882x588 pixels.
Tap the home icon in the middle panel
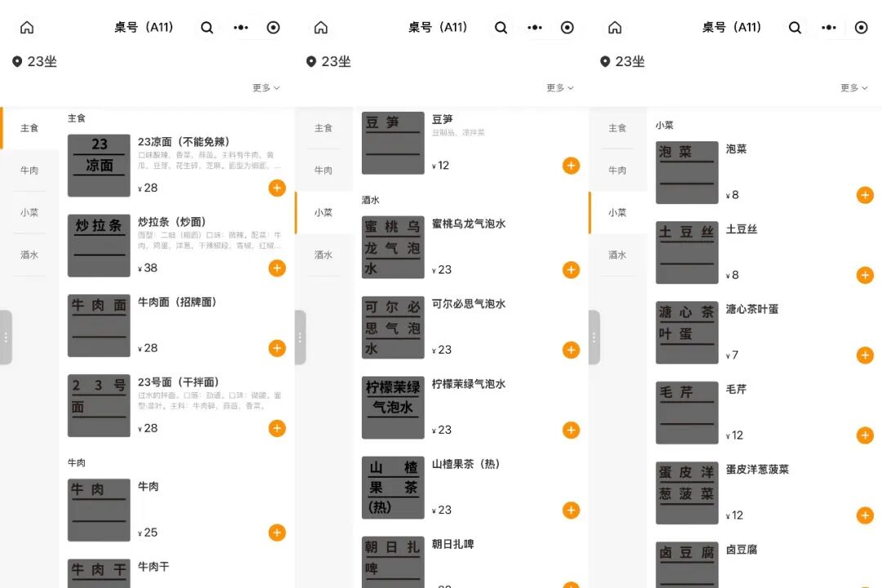320,27
